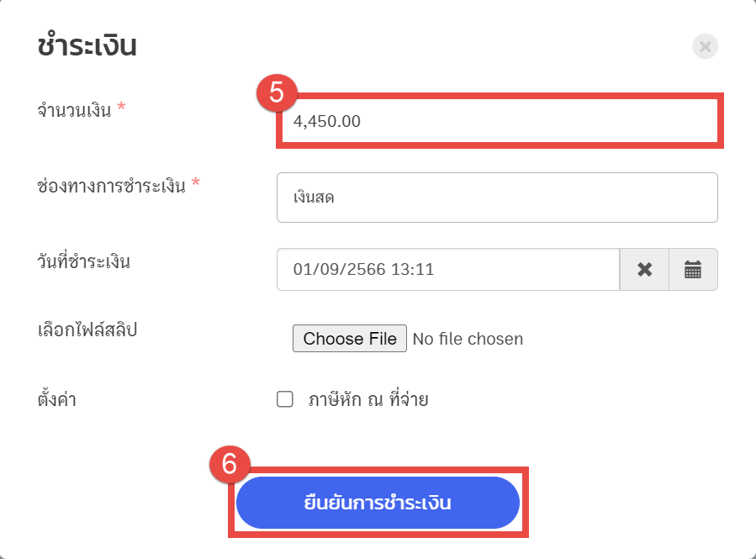Image resolution: width=756 pixels, height=559 pixels.
Task: Click the payment date field 01/09/2566 13:11
Action: pos(447,270)
